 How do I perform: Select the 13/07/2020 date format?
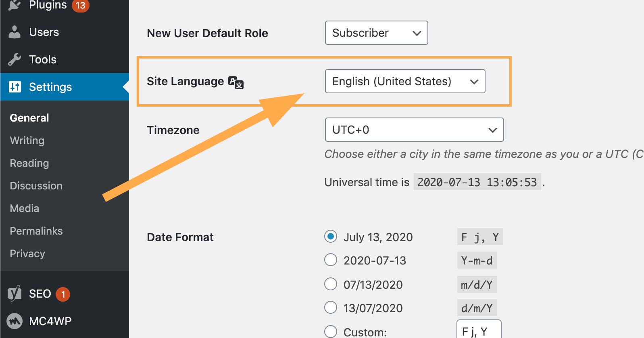331,308
